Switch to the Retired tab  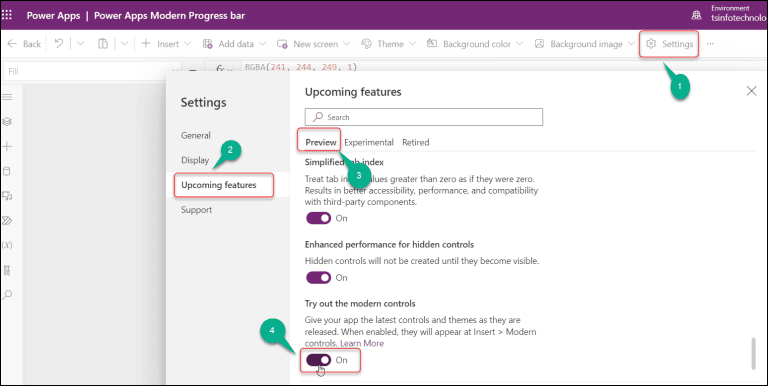[415, 143]
